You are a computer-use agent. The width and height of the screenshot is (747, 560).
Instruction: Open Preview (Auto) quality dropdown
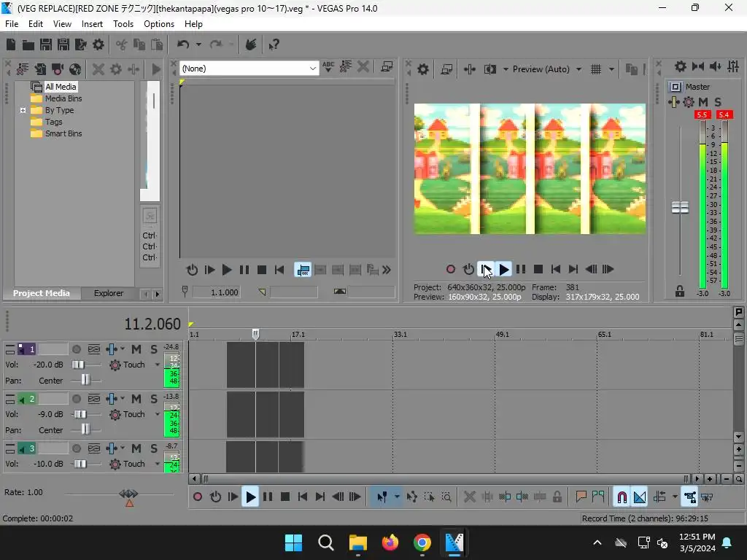[578, 69]
